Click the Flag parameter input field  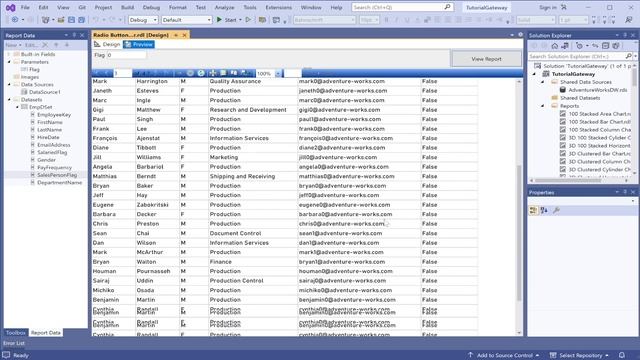(x=126, y=55)
